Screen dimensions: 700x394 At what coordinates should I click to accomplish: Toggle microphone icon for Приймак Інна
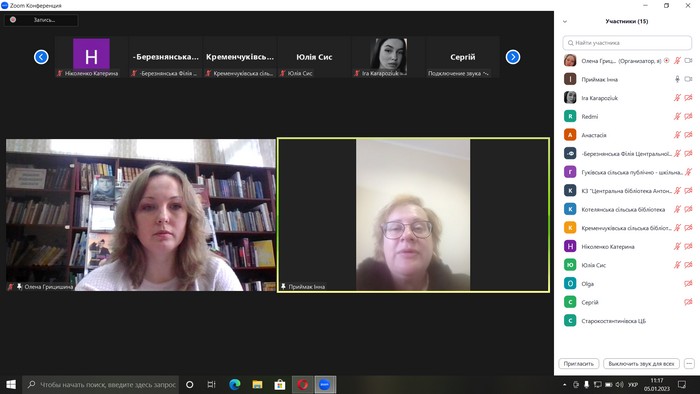point(677,79)
